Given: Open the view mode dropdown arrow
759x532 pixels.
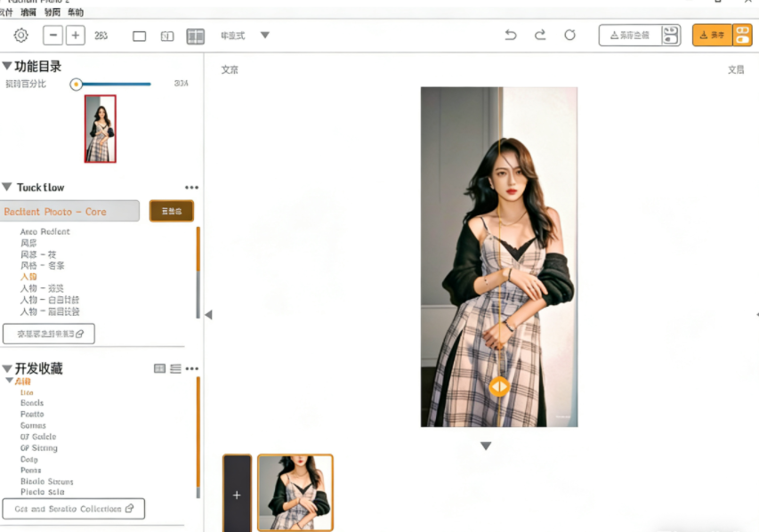Looking at the screenshot, I should coord(264,36).
